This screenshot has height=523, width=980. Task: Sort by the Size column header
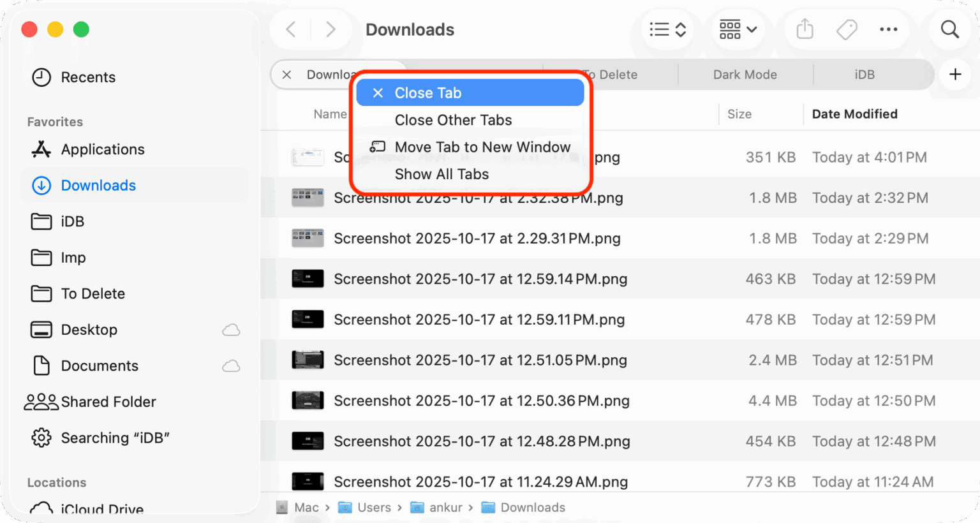tap(739, 114)
